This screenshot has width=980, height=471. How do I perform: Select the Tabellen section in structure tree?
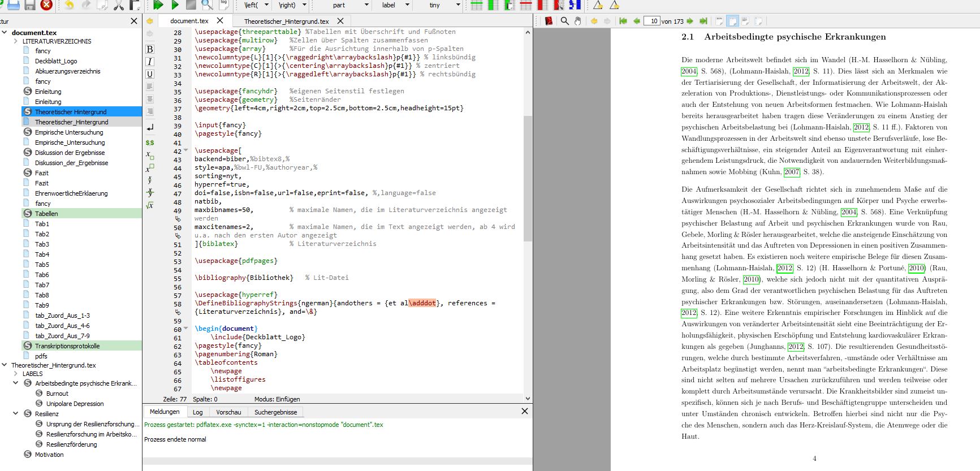(x=46, y=214)
